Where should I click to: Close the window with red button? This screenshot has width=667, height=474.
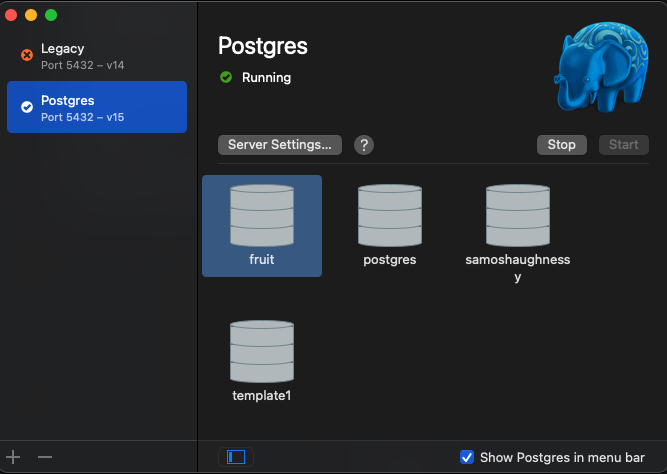(x=11, y=15)
